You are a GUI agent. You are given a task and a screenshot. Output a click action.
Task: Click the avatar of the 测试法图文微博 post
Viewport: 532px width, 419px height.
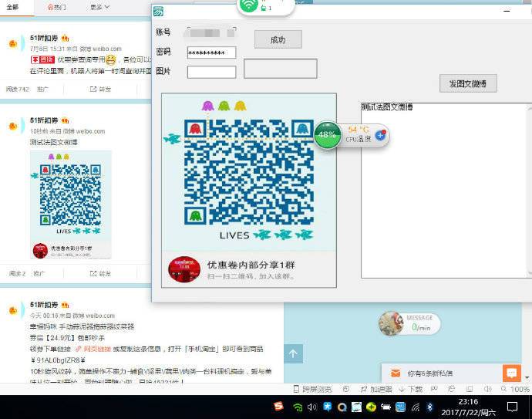click(13, 126)
